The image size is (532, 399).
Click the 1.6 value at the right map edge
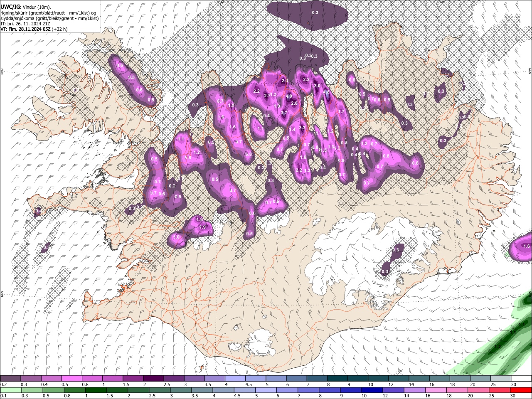click(527, 246)
